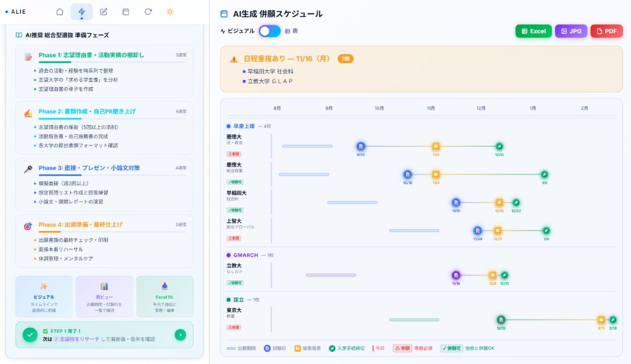Screen dimensions: 631x364
Task: Click the 2/11 result marker for 東京大
Action: [x=601, y=320]
